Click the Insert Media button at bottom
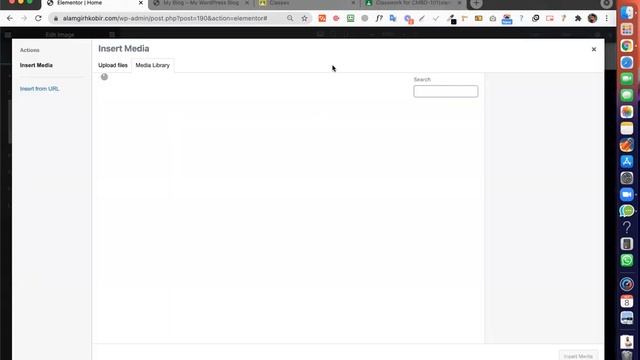The width and height of the screenshot is (640, 360). (578, 356)
